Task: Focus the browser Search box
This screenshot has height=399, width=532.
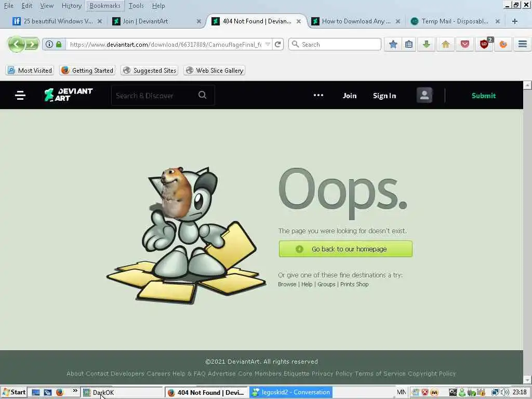Action: (335, 44)
